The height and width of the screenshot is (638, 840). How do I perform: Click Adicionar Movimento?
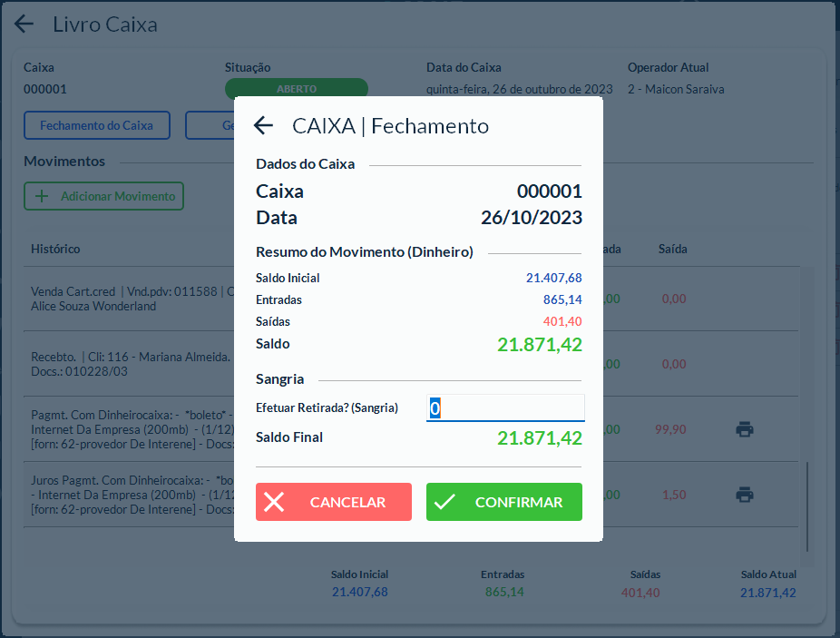103,196
